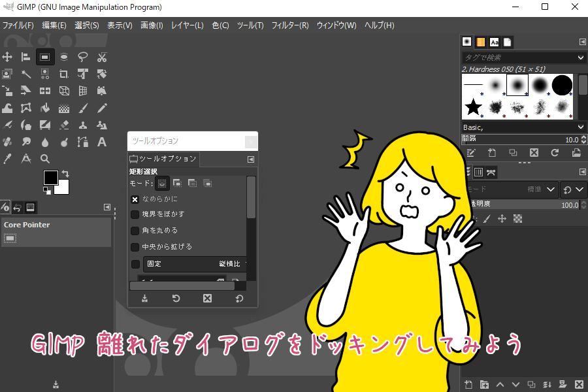
Task: Select the 3D Transform cube tool
Action: pyautogui.click(x=64, y=91)
